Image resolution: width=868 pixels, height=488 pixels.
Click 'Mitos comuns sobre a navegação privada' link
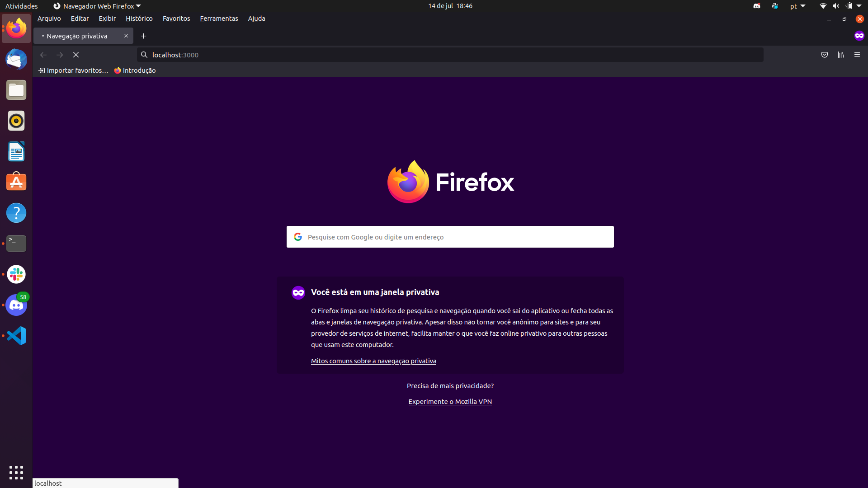click(373, 361)
